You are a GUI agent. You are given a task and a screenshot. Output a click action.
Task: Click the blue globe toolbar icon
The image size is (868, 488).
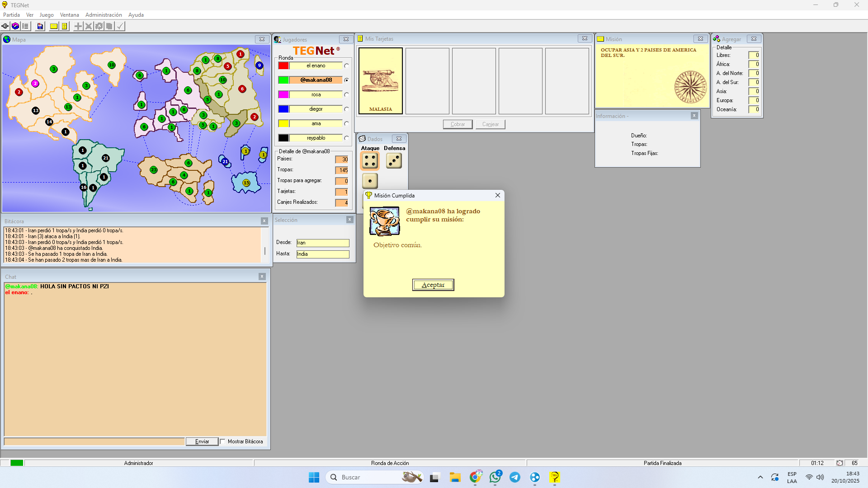pyautogui.click(x=15, y=26)
